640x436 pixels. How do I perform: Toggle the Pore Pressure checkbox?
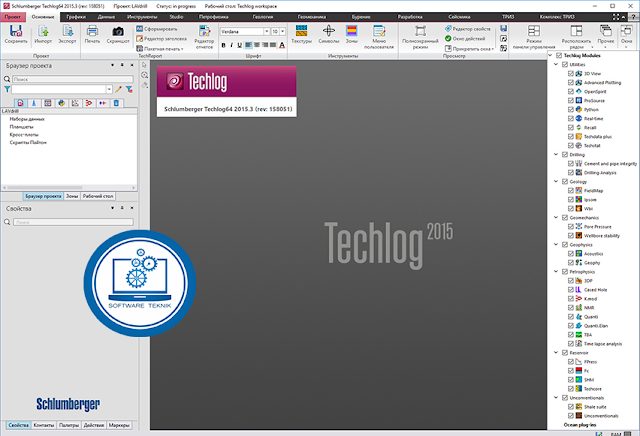click(571, 227)
